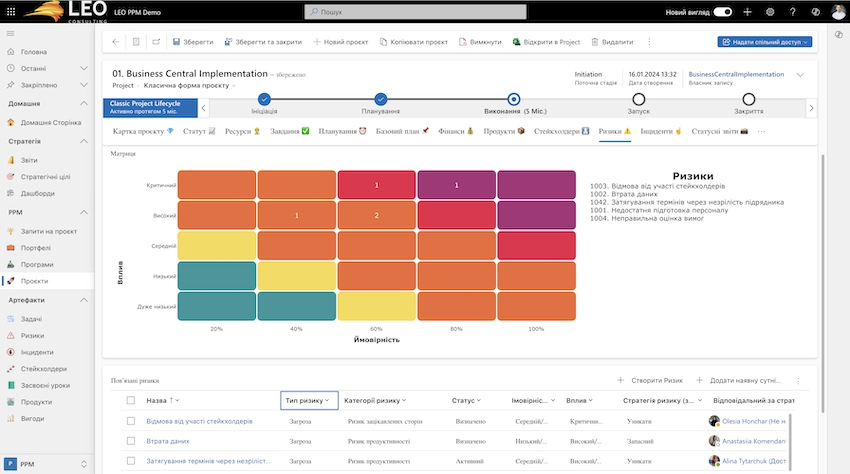Open the Тип ризику column dropdown
850x474 pixels.
(309, 400)
